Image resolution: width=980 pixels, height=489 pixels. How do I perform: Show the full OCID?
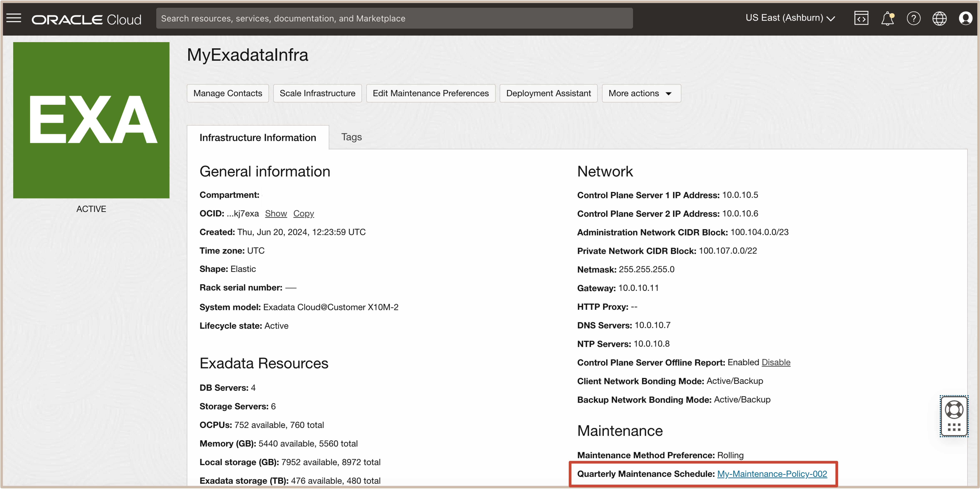(276, 213)
